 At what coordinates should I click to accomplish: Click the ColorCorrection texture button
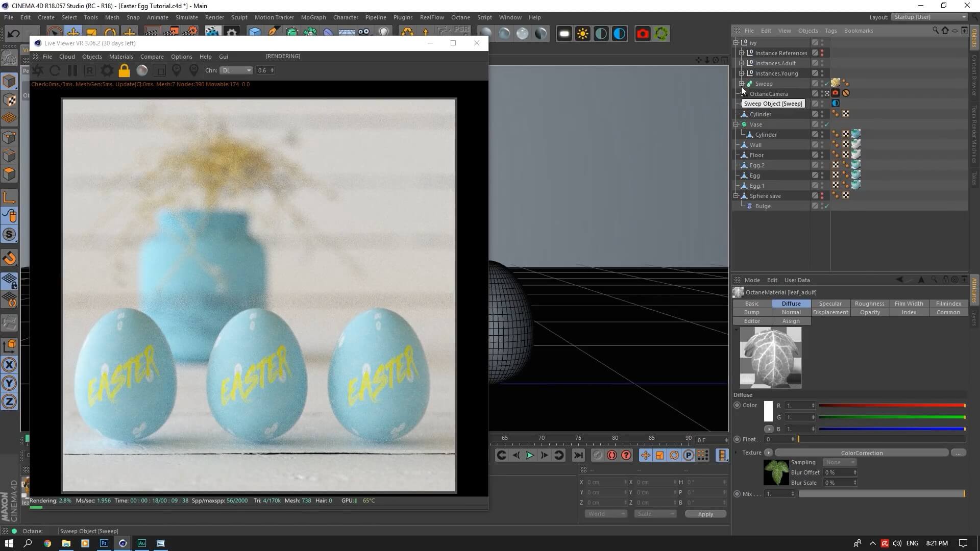[862, 453]
